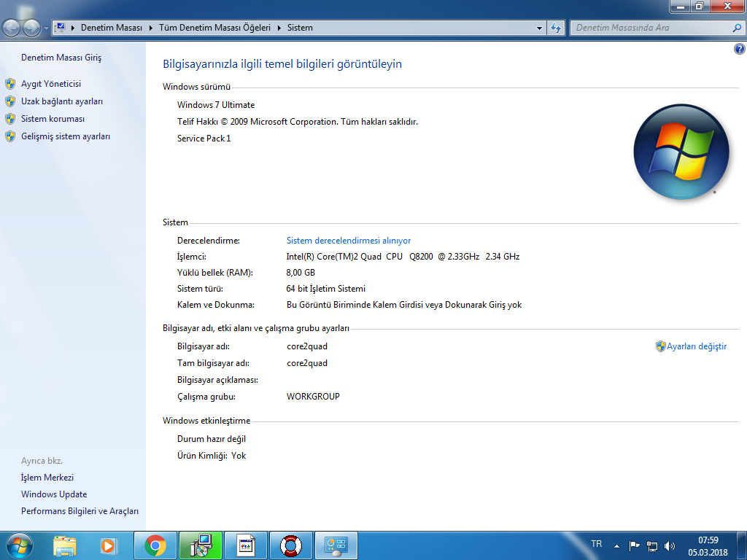Click the 8,00 GB RAM value
This screenshot has width=747, height=560.
pos(301,273)
